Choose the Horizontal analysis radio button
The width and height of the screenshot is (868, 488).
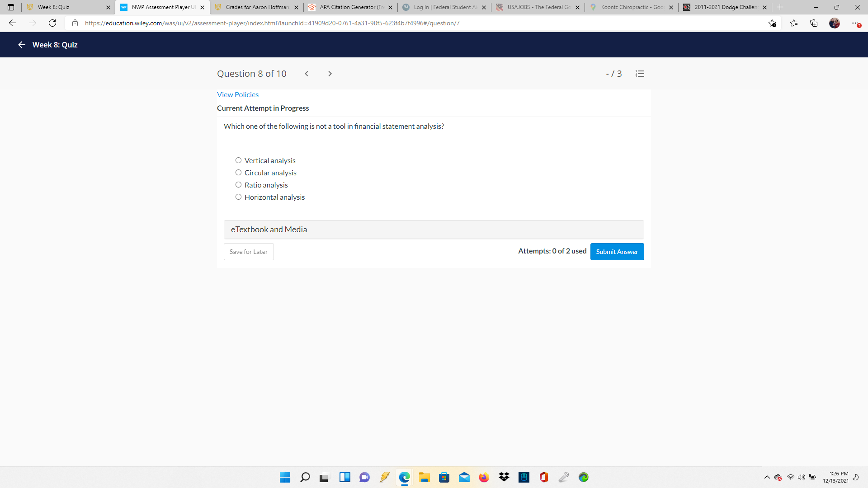click(238, 197)
